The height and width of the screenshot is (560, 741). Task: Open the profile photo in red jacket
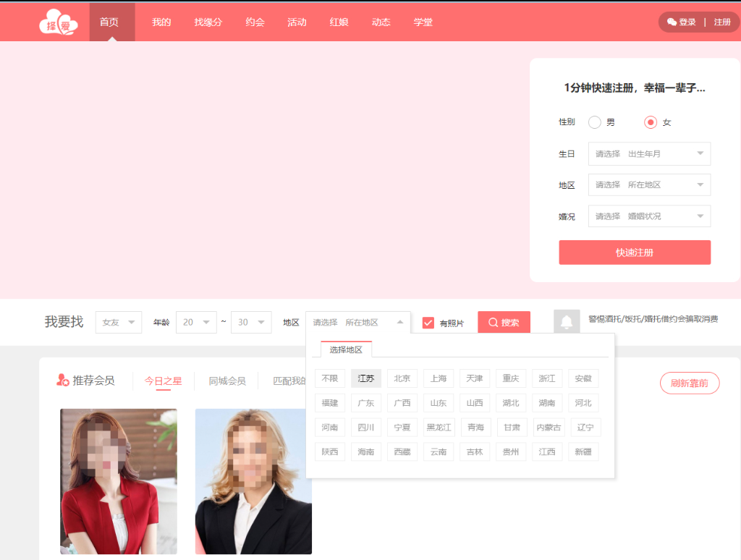coord(119,481)
